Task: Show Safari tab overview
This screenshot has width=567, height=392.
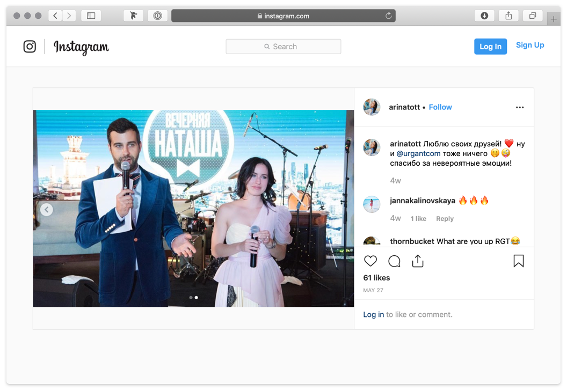Action: tap(532, 16)
